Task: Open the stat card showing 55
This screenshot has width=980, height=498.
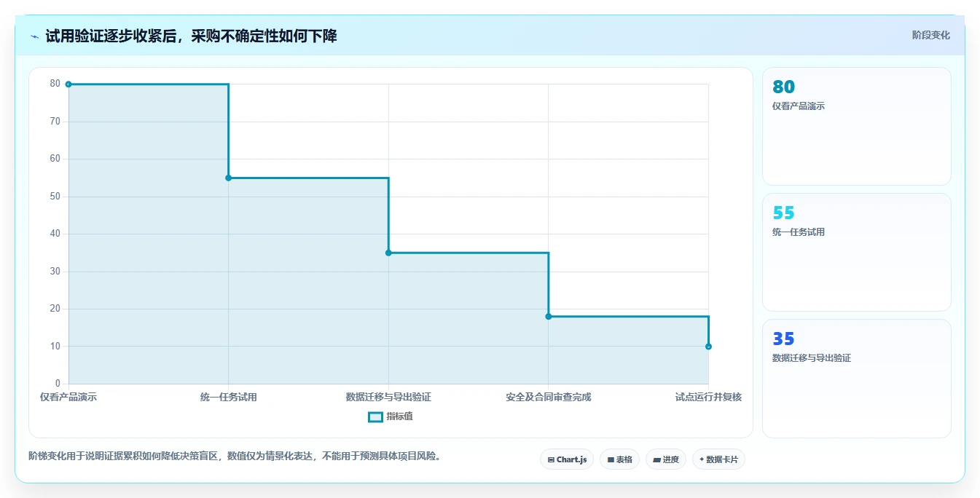Action: tap(856, 253)
